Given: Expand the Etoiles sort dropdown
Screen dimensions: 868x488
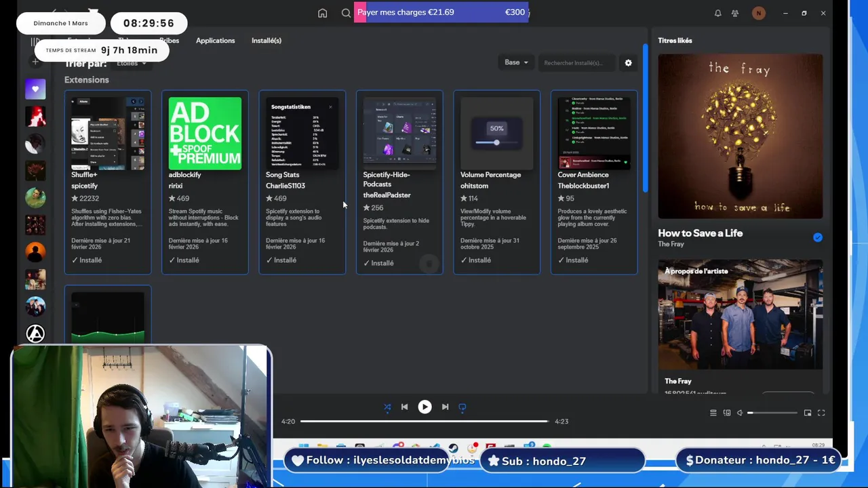Looking at the screenshot, I should (131, 63).
